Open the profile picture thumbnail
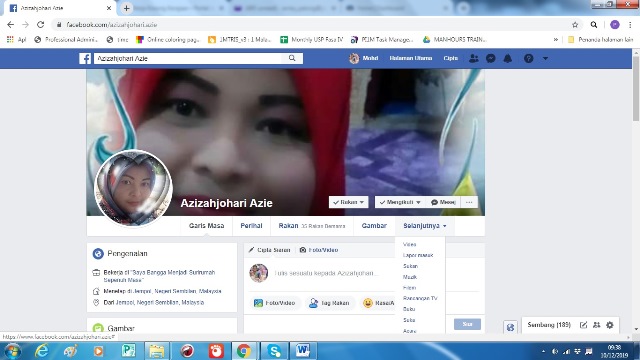This screenshot has width=640, height=360. [x=133, y=188]
